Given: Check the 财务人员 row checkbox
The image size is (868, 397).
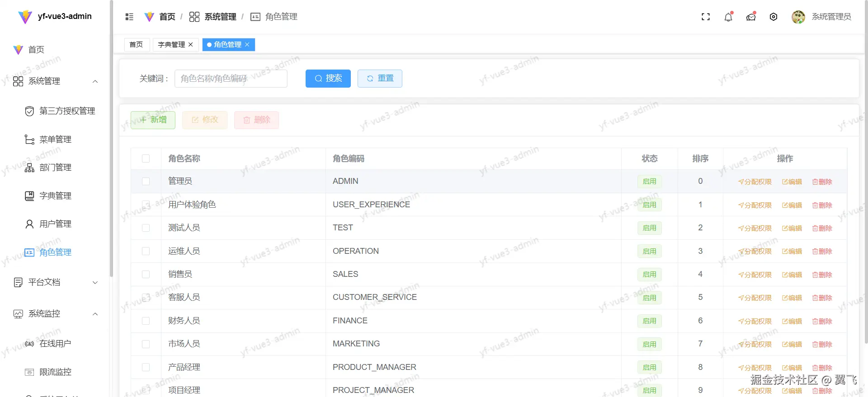Looking at the screenshot, I should tap(146, 321).
